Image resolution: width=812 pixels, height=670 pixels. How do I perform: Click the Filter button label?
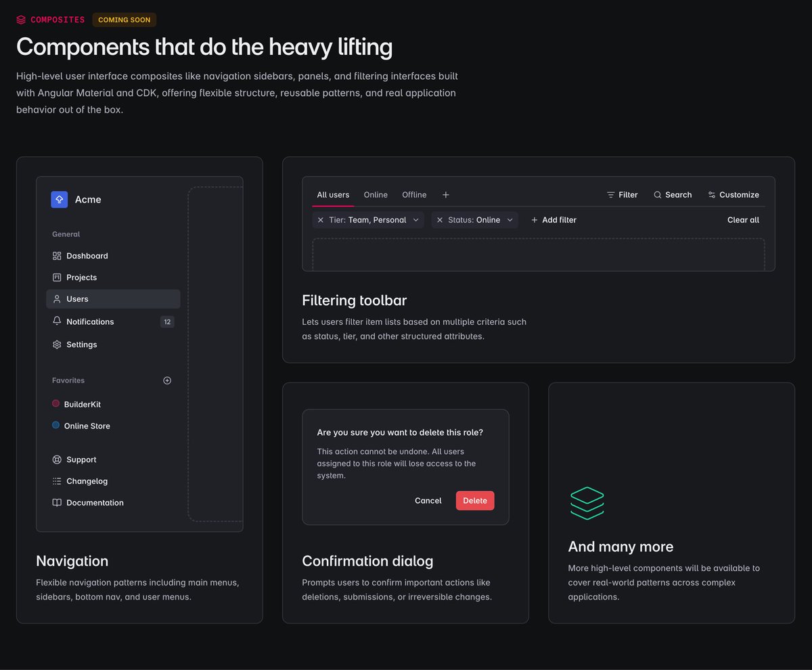[x=628, y=195]
